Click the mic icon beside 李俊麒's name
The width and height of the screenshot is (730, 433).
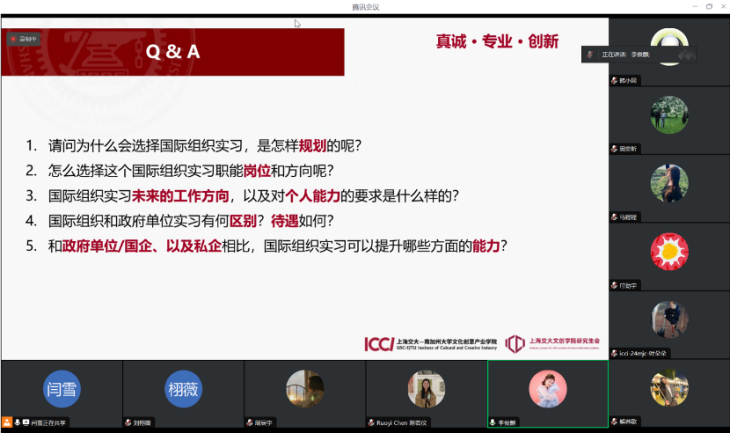(x=493, y=422)
